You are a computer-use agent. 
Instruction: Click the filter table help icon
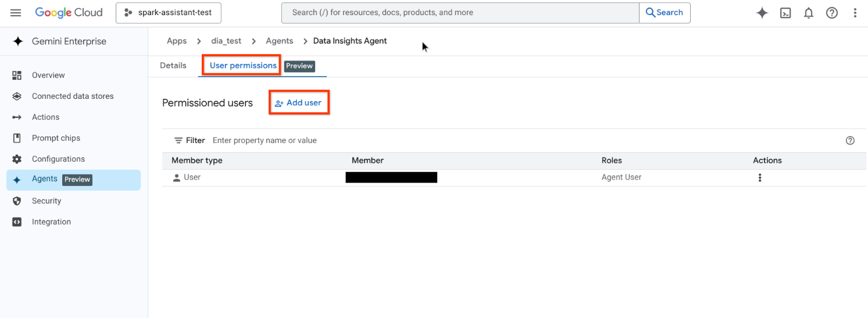pos(849,141)
